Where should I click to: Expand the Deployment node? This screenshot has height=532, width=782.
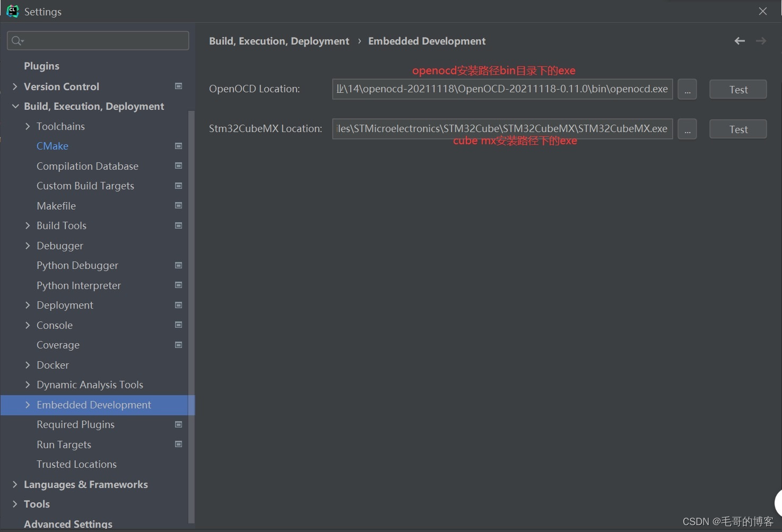pos(28,305)
